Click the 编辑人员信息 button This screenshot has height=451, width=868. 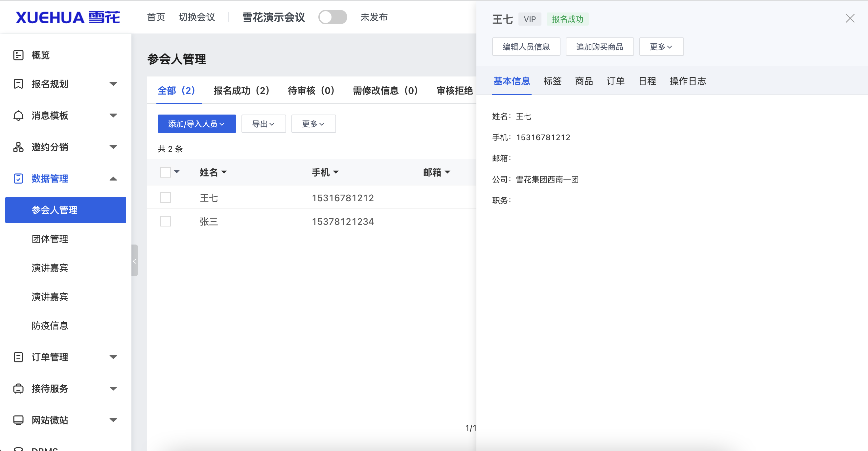coord(526,47)
